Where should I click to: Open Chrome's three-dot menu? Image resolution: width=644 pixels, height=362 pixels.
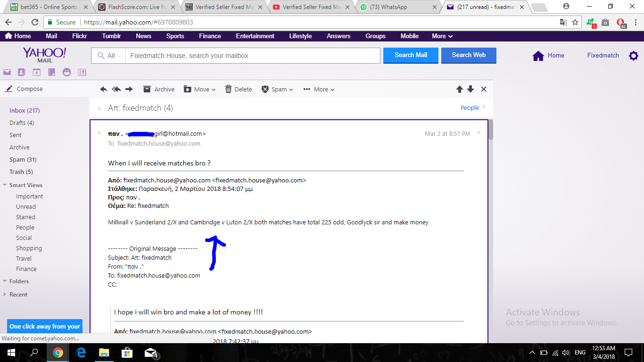click(635, 22)
